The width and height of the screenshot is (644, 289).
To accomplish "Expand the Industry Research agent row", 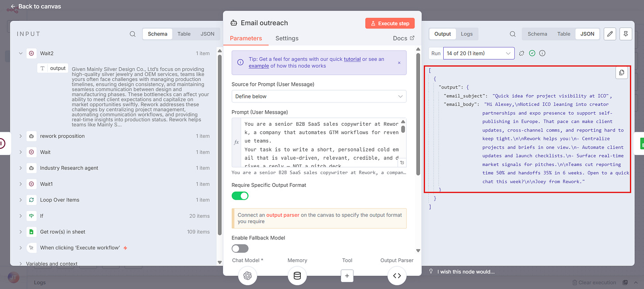I will (20, 168).
